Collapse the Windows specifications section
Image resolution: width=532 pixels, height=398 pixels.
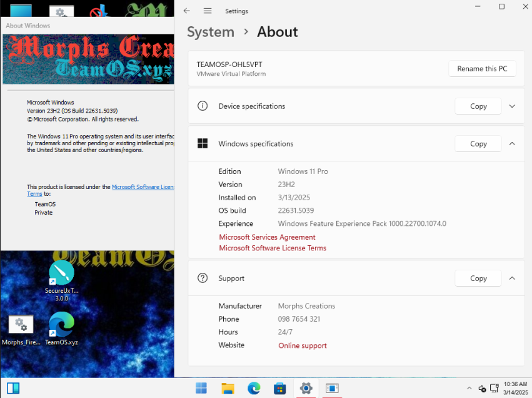(x=513, y=144)
